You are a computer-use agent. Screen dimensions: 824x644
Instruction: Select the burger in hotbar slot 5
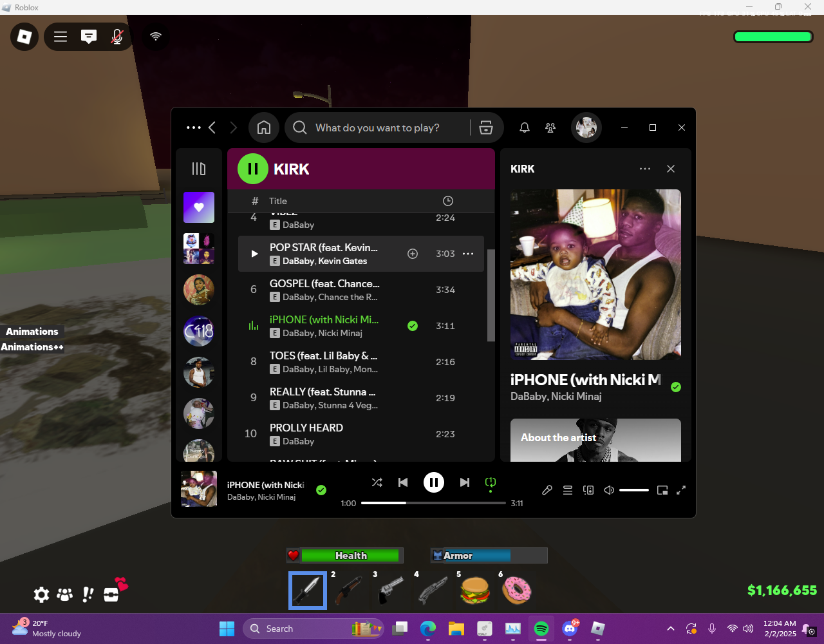(475, 590)
